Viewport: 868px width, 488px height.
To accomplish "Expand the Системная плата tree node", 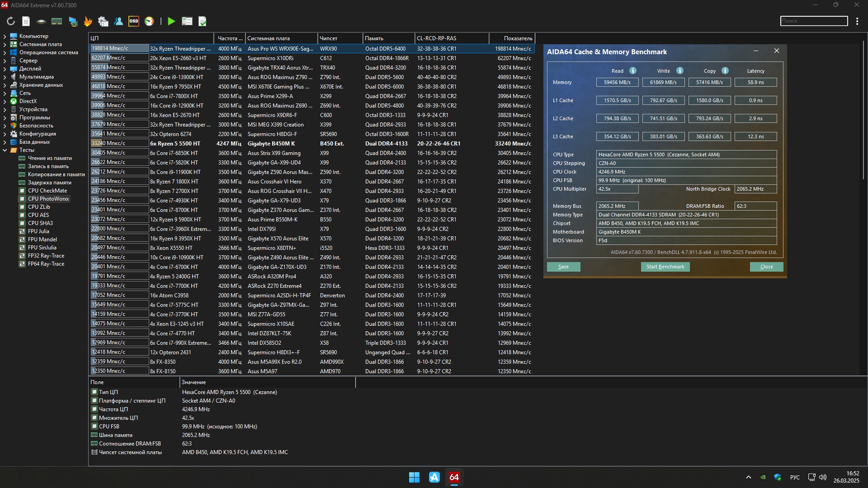I will tap(5, 44).
